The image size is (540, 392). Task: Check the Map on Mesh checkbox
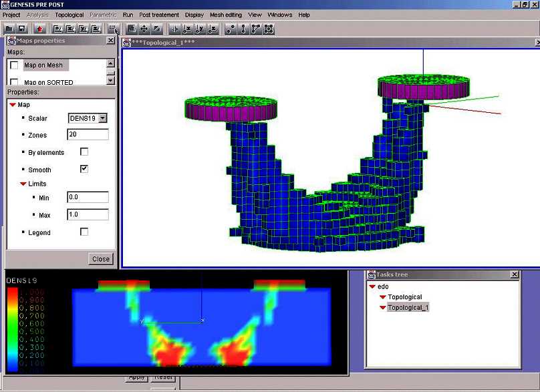pos(14,65)
